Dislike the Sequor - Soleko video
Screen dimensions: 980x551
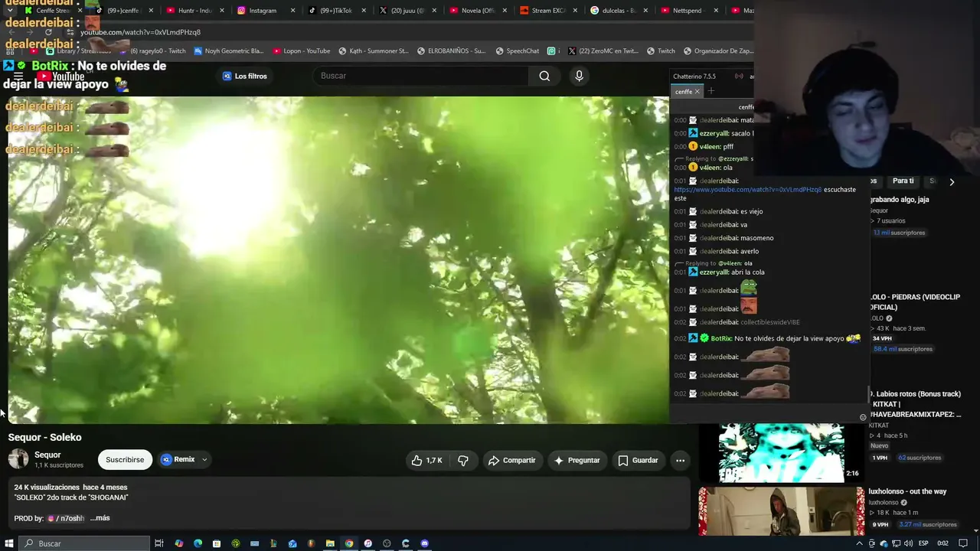click(463, 460)
